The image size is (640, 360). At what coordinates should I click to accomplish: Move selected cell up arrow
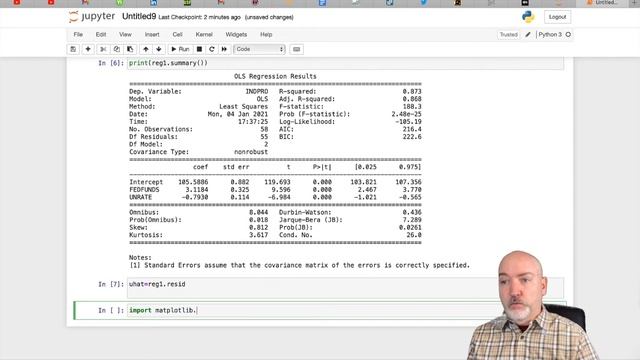point(146,49)
